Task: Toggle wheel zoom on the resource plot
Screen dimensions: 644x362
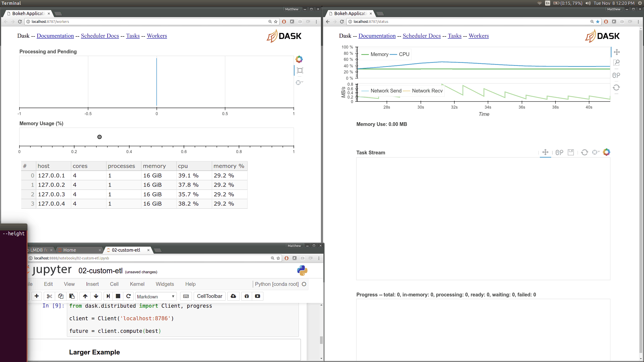Action: [x=616, y=75]
